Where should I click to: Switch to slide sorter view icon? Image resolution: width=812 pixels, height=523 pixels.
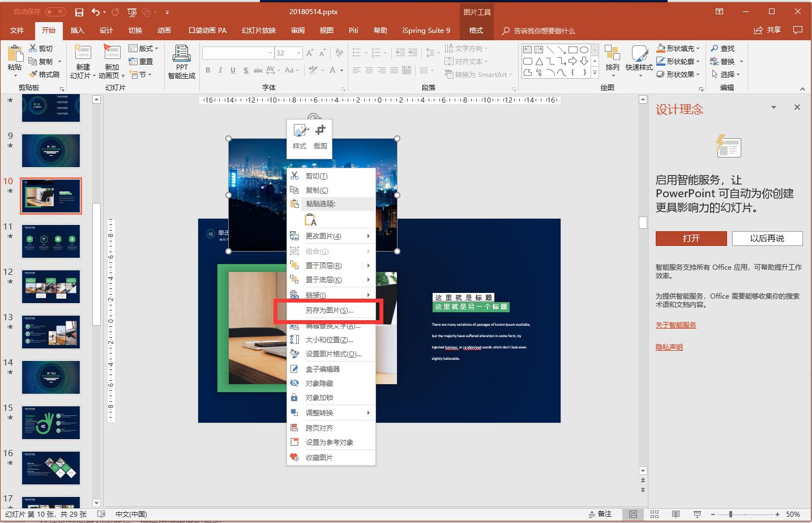[x=655, y=515]
